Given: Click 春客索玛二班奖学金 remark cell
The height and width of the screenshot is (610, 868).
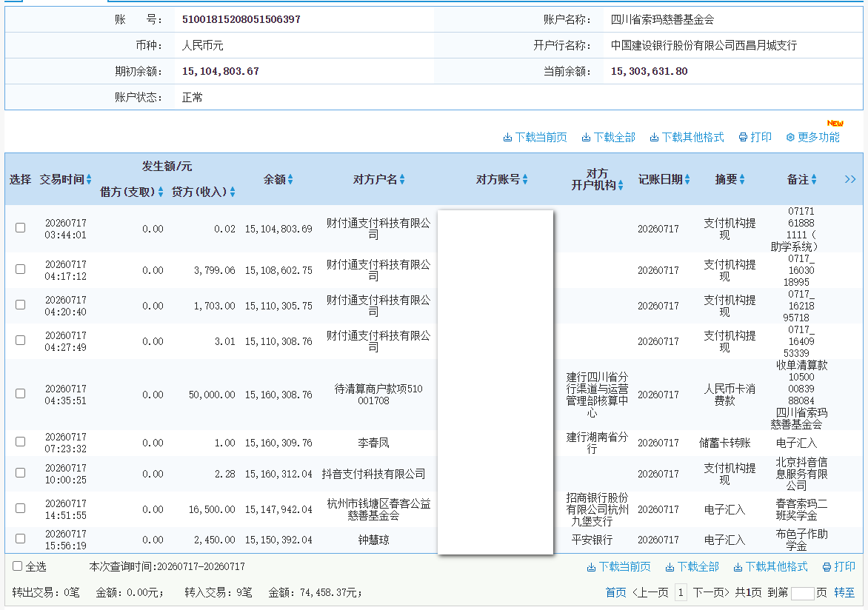Looking at the screenshot, I should pyautogui.click(x=801, y=509).
